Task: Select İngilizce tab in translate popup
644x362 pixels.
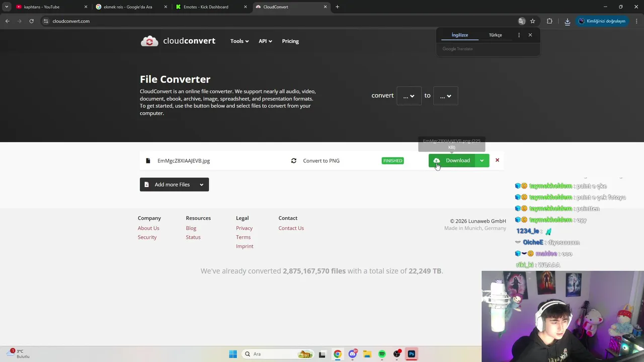Action: [460, 35]
